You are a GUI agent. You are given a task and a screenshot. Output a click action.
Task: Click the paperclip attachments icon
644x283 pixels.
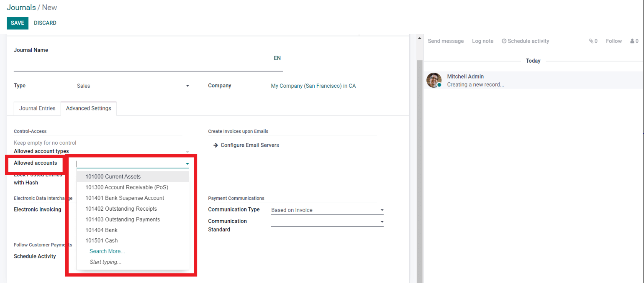click(591, 41)
